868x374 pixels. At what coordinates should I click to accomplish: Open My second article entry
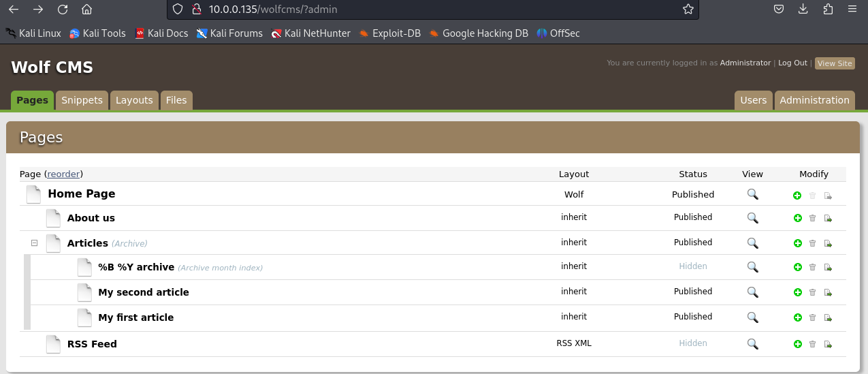click(144, 292)
